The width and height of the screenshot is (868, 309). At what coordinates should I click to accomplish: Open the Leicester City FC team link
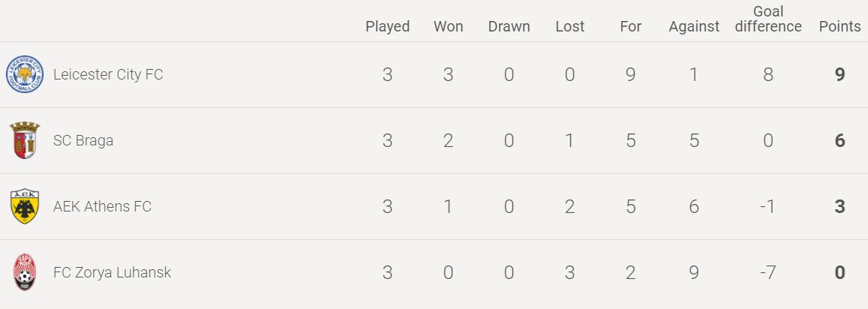[x=108, y=75]
